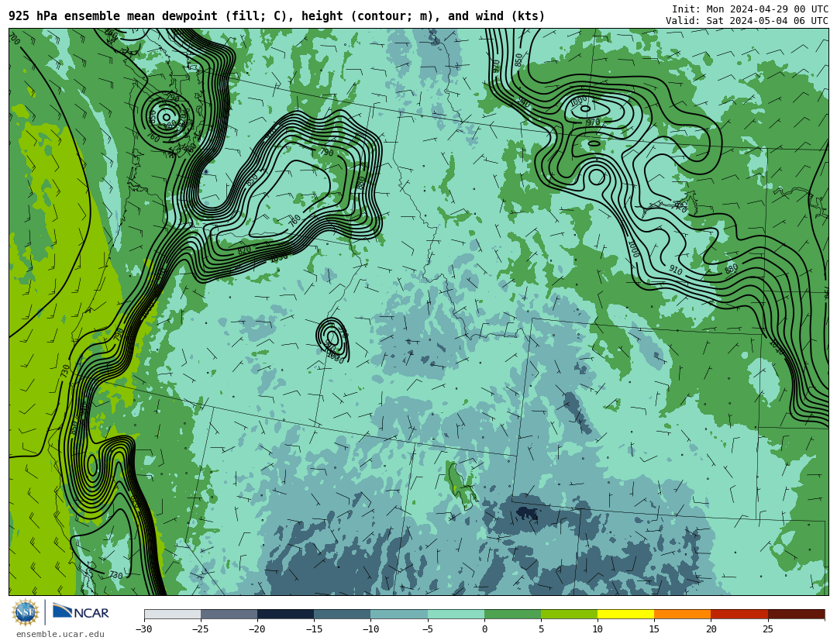Open the ensemble.ucar.edu link
The width and height of the screenshot is (837, 644).
(60, 635)
